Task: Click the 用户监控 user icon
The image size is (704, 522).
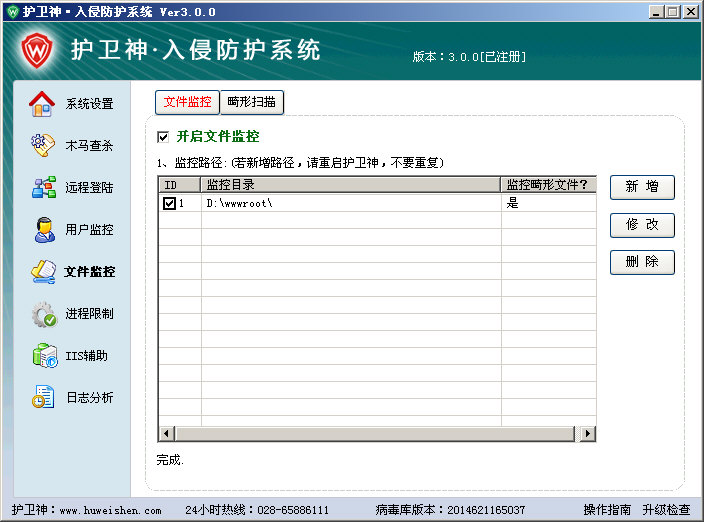Action: (x=44, y=229)
